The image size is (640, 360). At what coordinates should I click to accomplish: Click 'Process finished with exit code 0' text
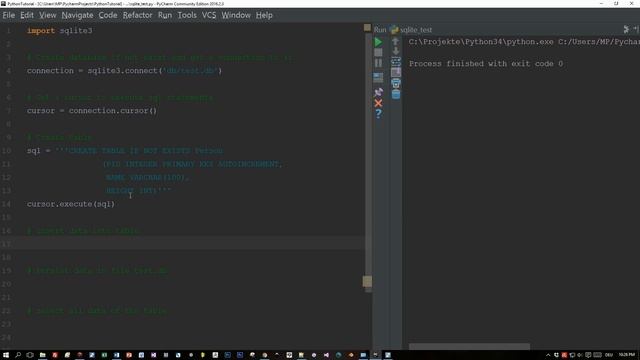[x=486, y=64]
